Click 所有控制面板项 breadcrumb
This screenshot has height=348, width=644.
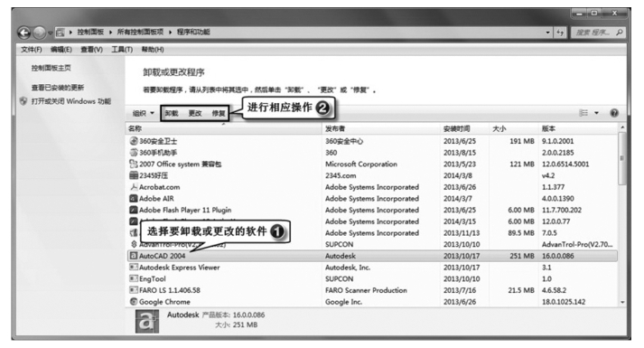[140, 32]
